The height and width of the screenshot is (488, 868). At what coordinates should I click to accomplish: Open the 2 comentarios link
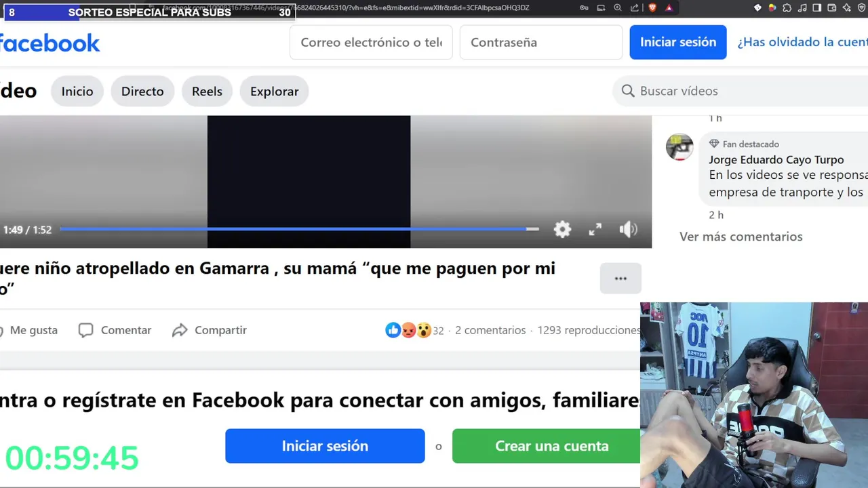[490, 330]
